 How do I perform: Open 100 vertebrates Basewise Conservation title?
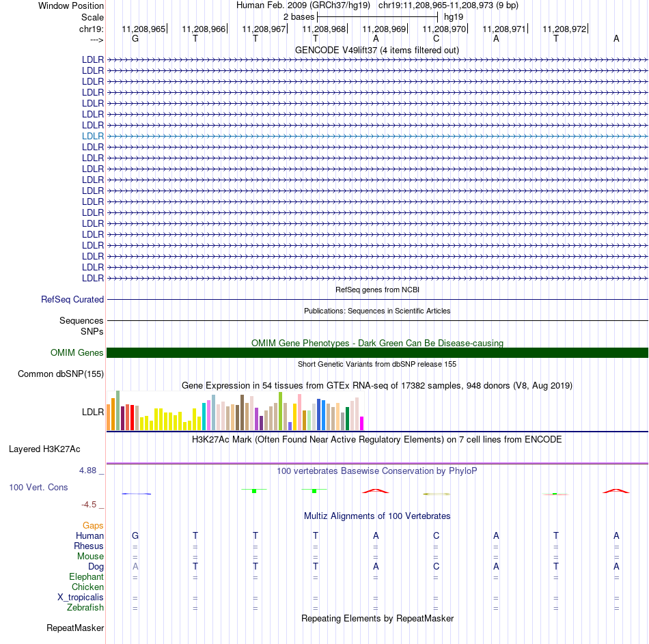[376, 471]
